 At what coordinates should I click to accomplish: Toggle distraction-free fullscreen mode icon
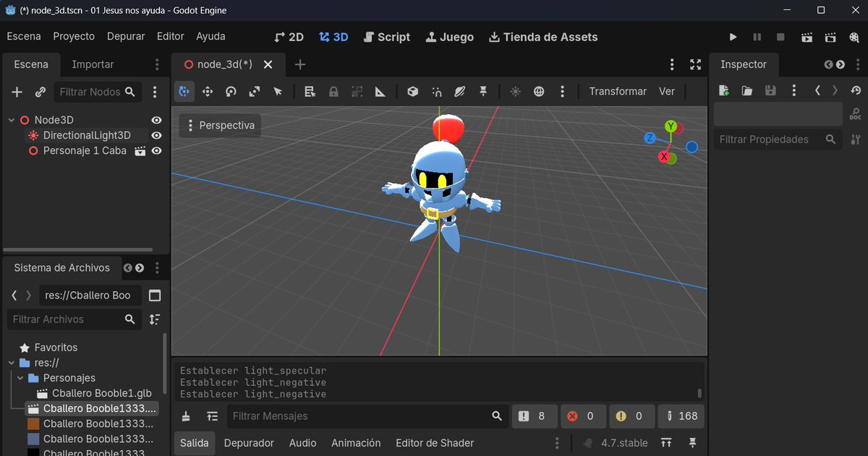point(695,64)
